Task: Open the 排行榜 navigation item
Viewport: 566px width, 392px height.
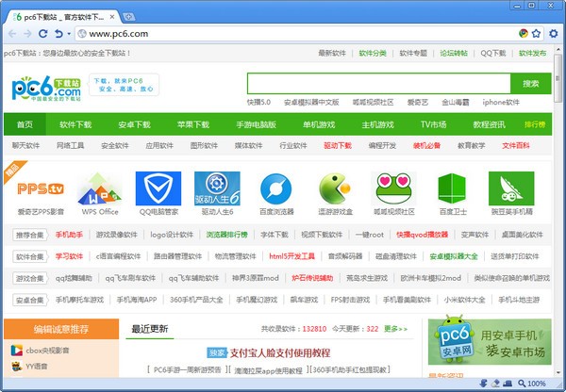Action: click(535, 124)
